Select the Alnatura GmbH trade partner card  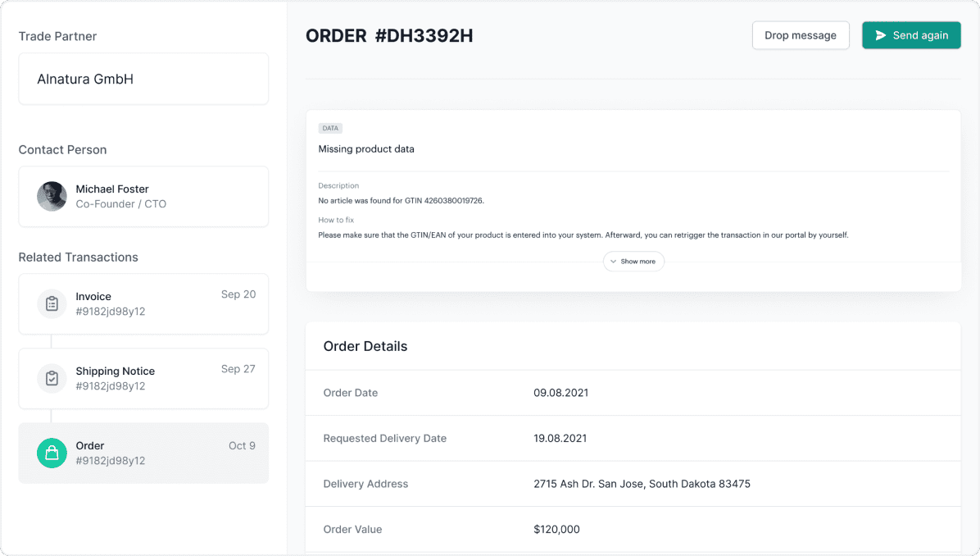pos(143,80)
